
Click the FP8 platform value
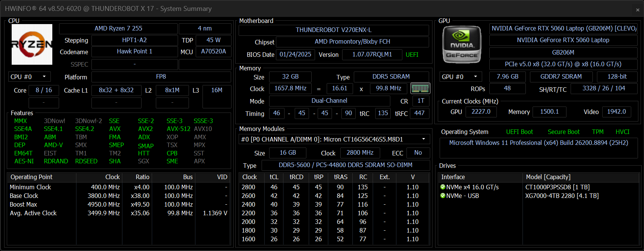pos(161,77)
